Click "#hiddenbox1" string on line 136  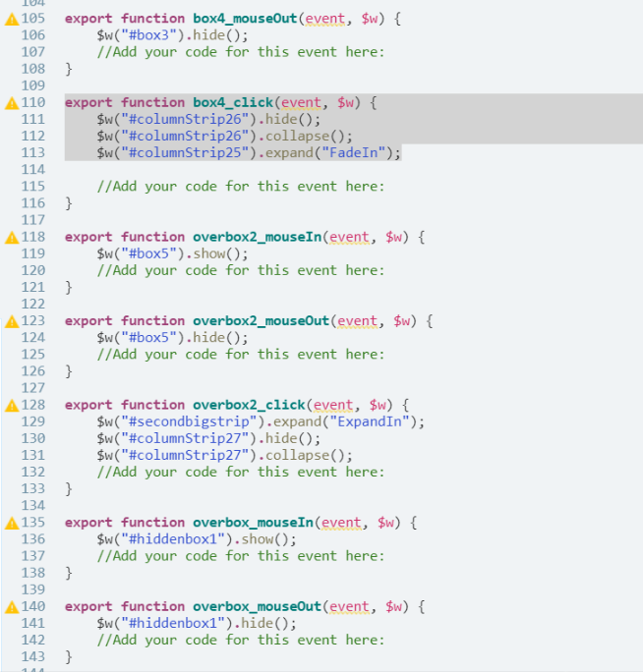(173, 539)
